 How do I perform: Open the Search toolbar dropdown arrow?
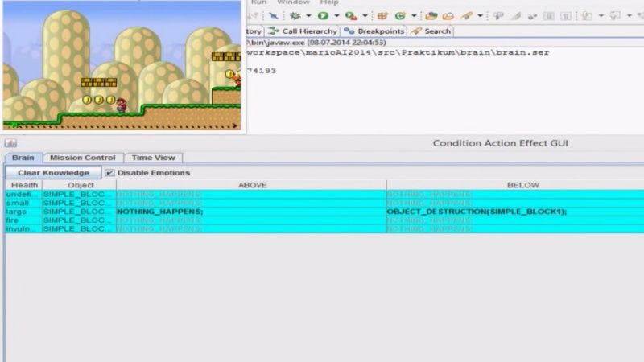point(480,16)
